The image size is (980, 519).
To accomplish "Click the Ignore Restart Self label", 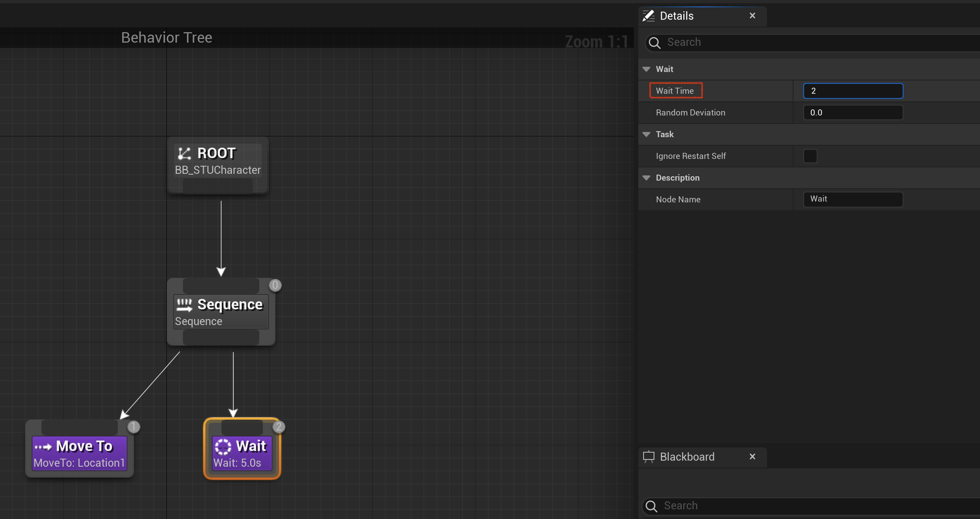I will [691, 156].
